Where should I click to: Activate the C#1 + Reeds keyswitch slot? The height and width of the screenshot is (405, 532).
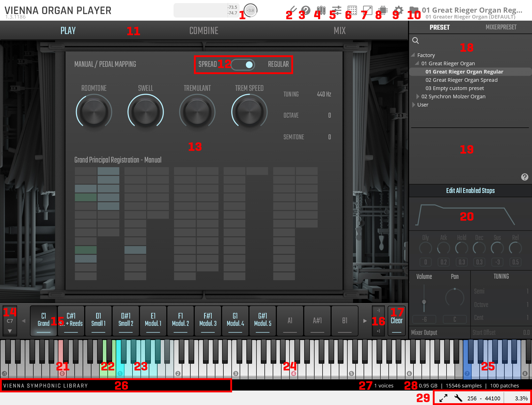point(71,320)
